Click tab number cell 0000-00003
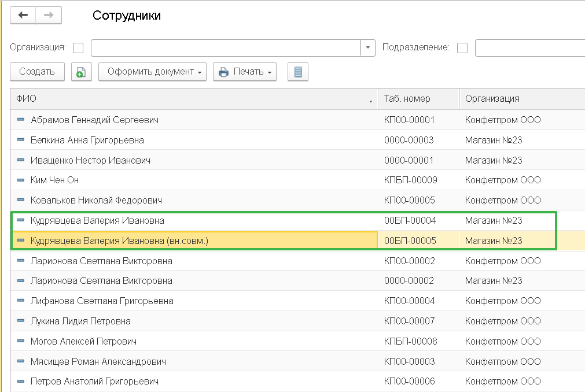This screenshot has height=392, width=585. pos(409,140)
